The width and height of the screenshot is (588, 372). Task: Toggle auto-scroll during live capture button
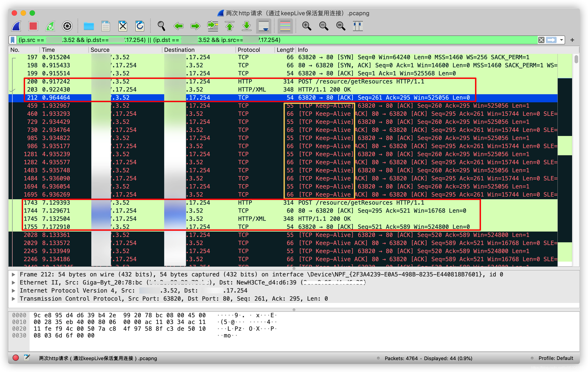point(264,26)
